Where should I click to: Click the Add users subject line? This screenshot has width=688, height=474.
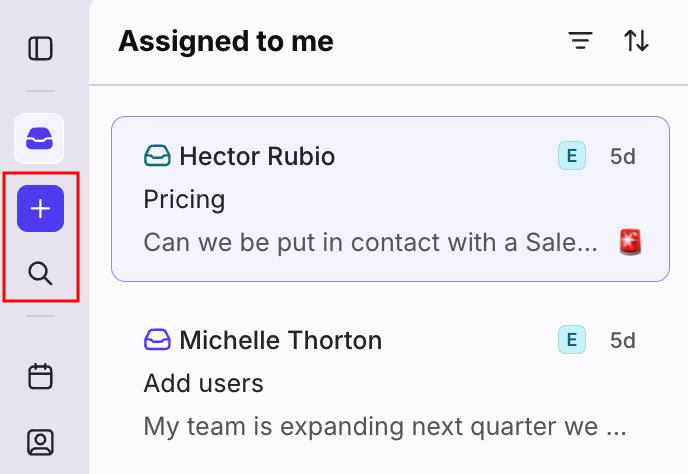[204, 383]
